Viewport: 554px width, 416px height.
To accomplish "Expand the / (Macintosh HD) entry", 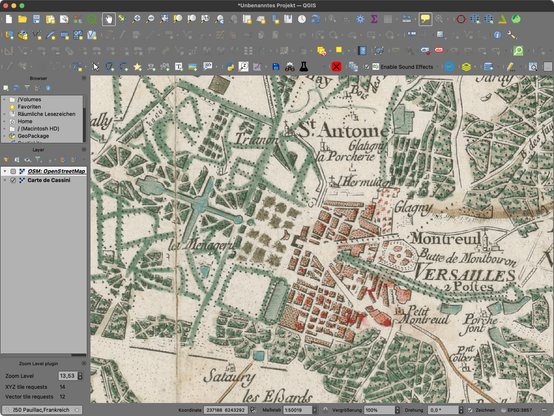I will tap(5, 129).
